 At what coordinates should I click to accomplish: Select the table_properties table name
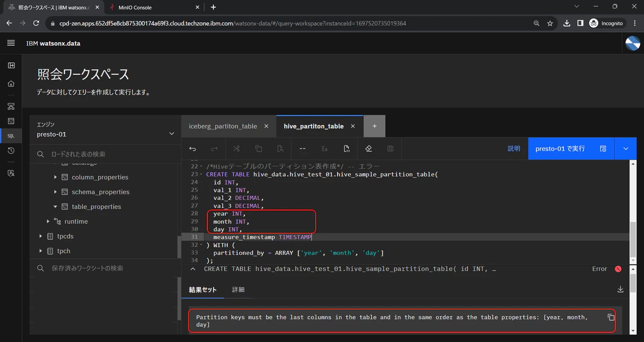tap(96, 207)
